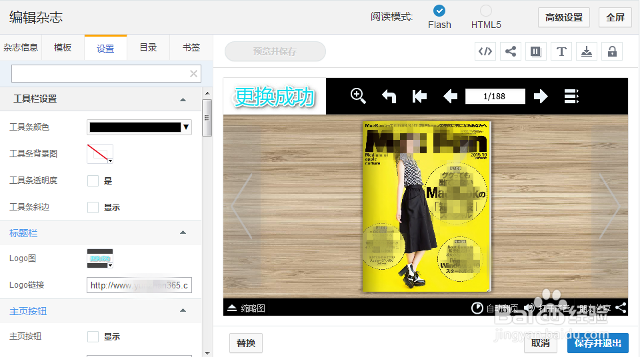The width and height of the screenshot is (644, 357).
Task: Click the lock password icon
Action: [x=612, y=51]
